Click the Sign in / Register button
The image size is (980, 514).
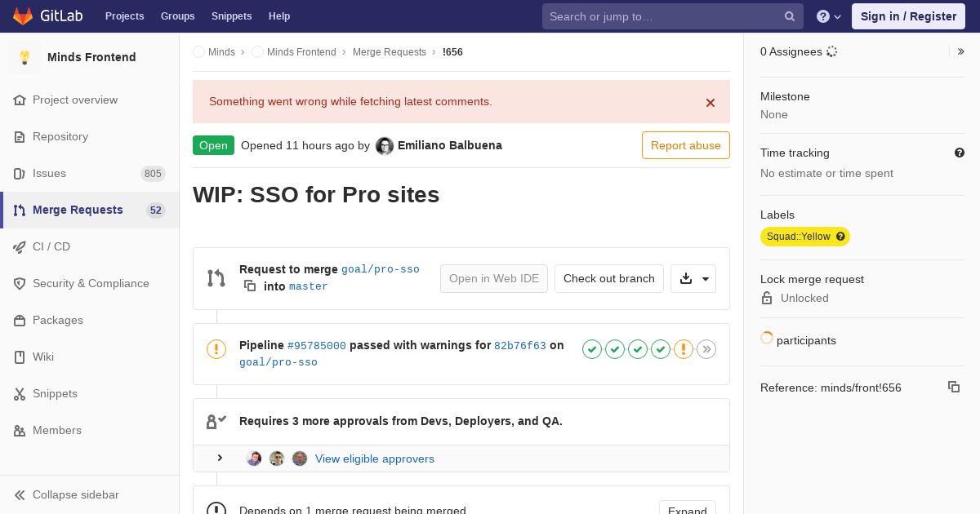[x=908, y=16]
